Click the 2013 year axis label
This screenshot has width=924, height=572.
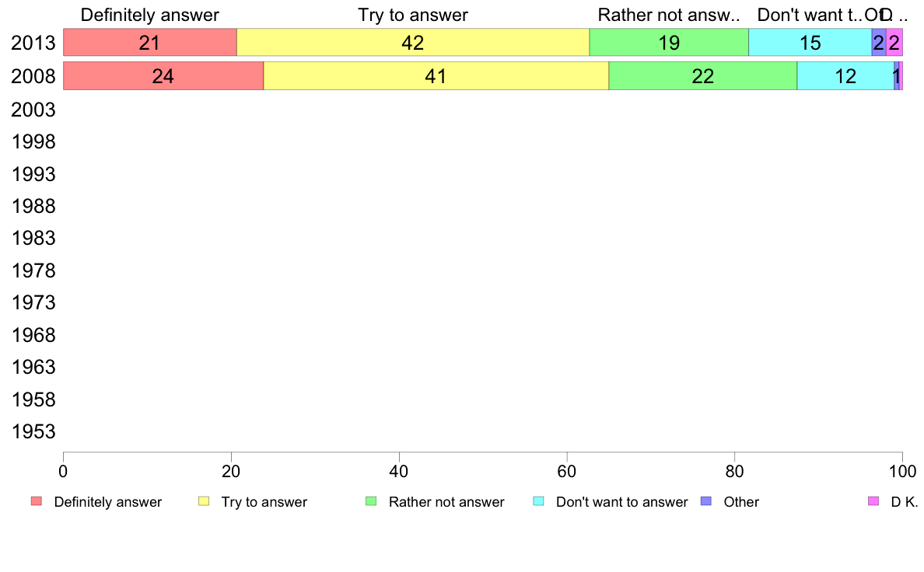[x=33, y=43]
